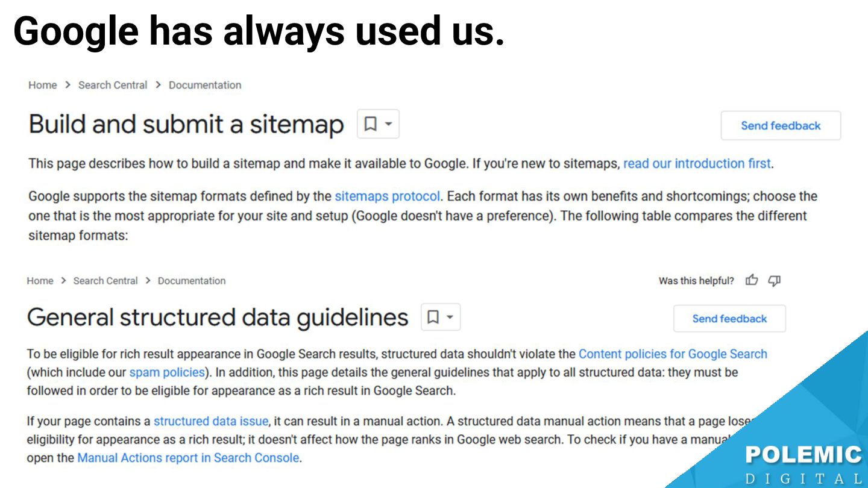Viewport: 868px width, 488px height.
Task: Go to Home breadcrumb above the sitemap heading
Action: [x=42, y=85]
